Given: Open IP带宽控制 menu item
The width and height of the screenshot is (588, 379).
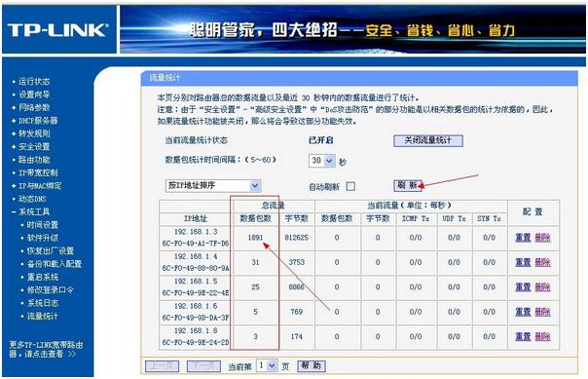Looking at the screenshot, I should (x=38, y=172).
